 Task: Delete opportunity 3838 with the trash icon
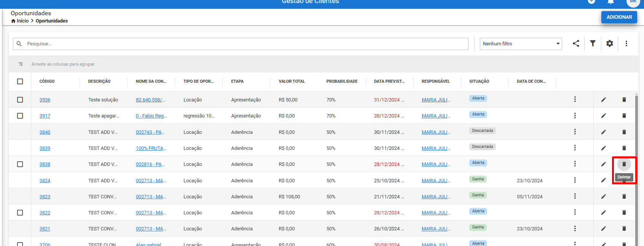tap(624, 164)
